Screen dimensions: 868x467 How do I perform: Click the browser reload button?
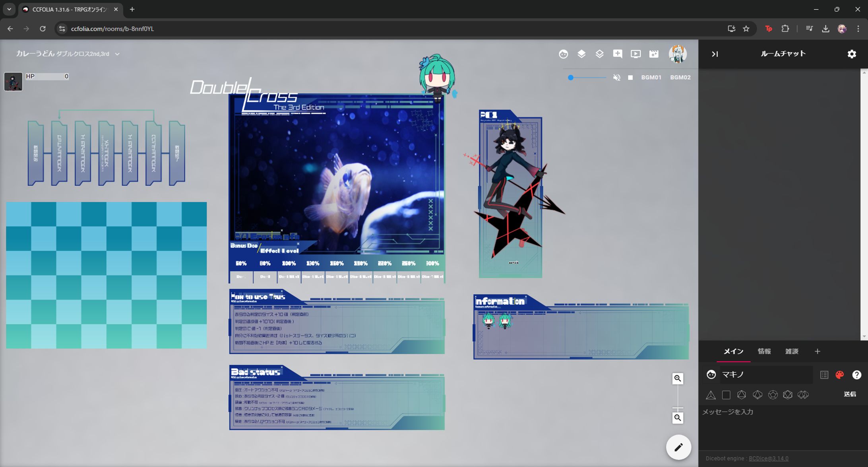click(x=43, y=29)
